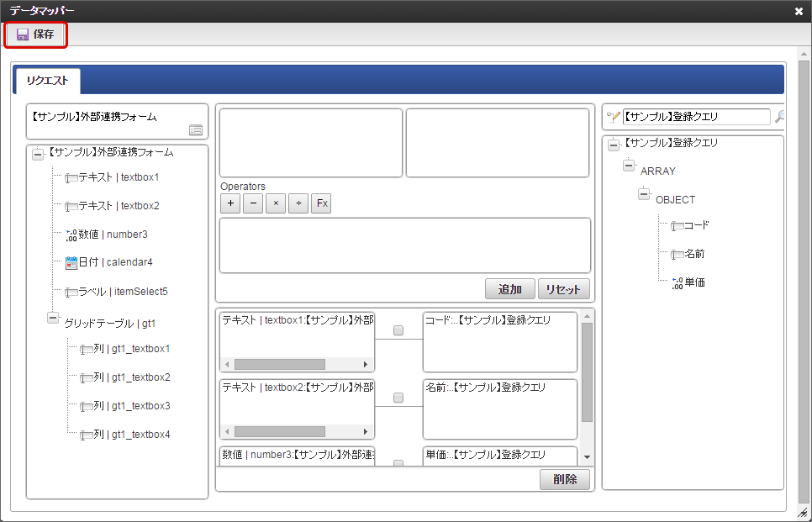
Task: Click the plus operator button
Action: [230, 203]
